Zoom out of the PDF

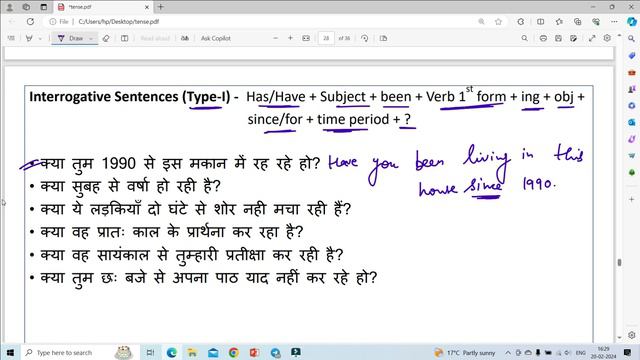(276, 38)
